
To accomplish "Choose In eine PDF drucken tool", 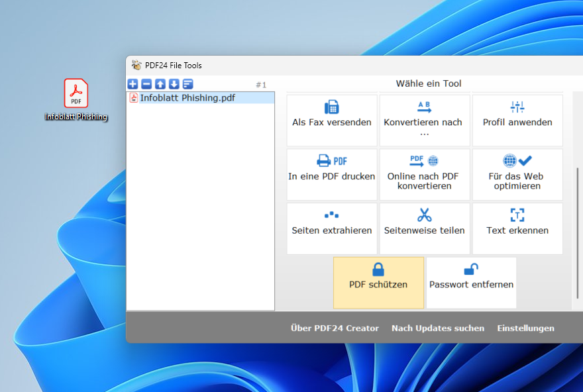I will point(332,175).
